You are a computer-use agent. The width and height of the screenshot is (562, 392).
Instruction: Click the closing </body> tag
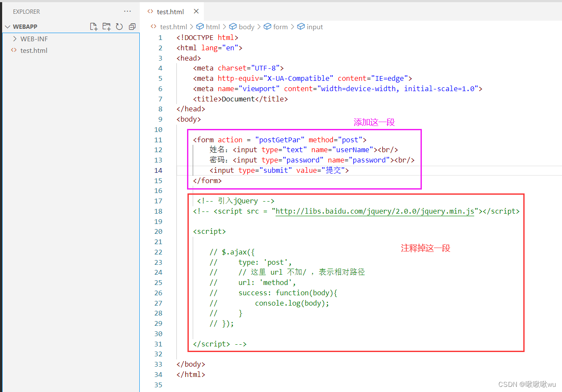(190, 364)
